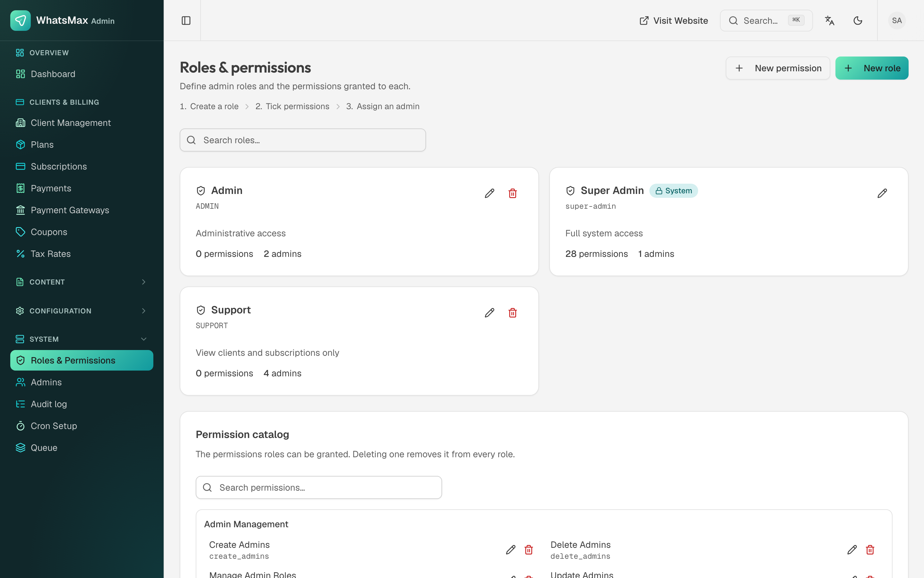The image size is (924, 578).
Task: Click the WhatsMax logo icon
Action: tap(21, 20)
